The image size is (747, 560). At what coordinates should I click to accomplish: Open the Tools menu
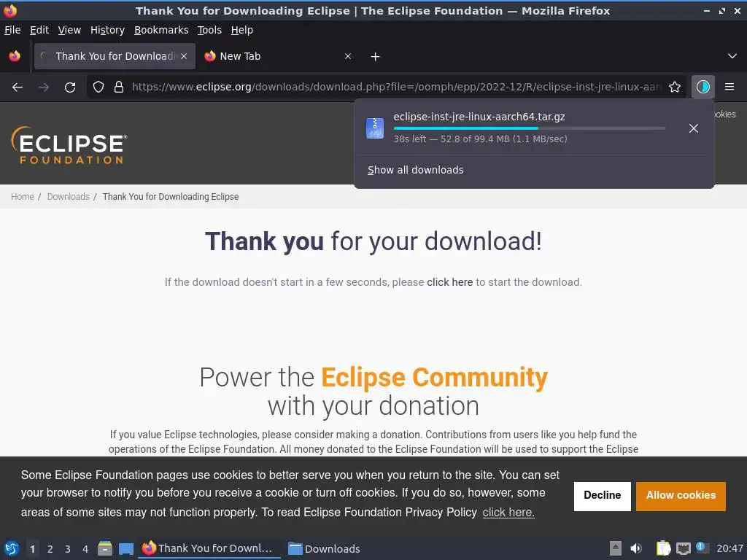coord(209,30)
